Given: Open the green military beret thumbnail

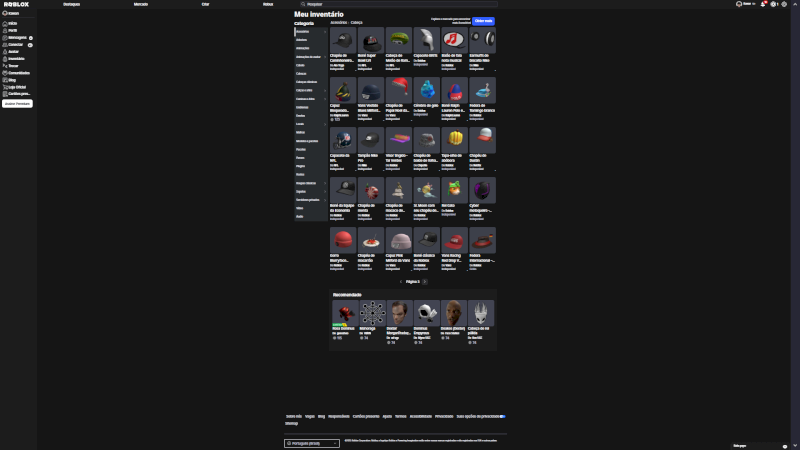Looking at the screenshot, I should [398, 40].
